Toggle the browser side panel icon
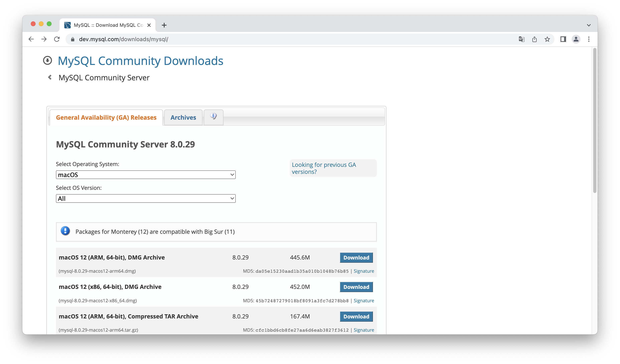620x364 pixels. point(563,39)
